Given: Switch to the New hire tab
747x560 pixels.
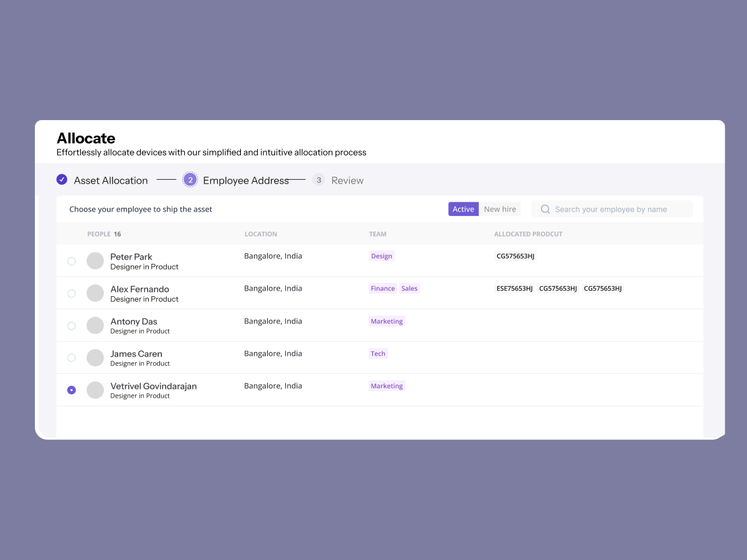Looking at the screenshot, I should (x=500, y=210).
